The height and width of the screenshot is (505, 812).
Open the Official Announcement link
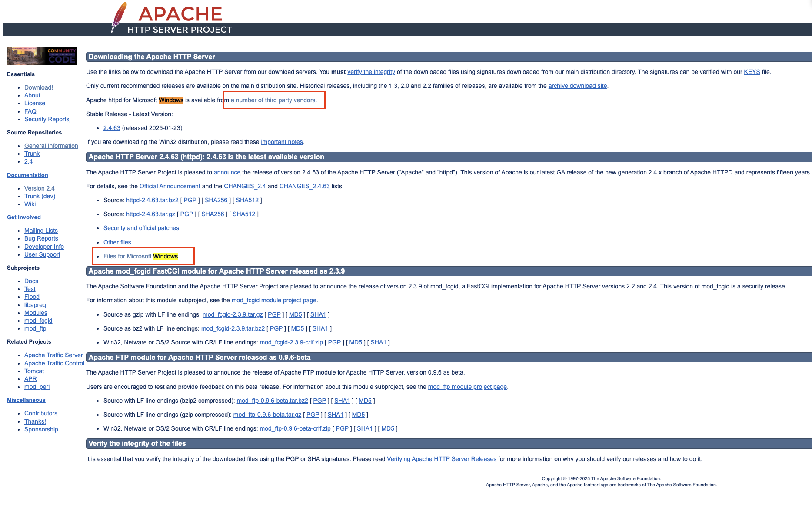170,186
